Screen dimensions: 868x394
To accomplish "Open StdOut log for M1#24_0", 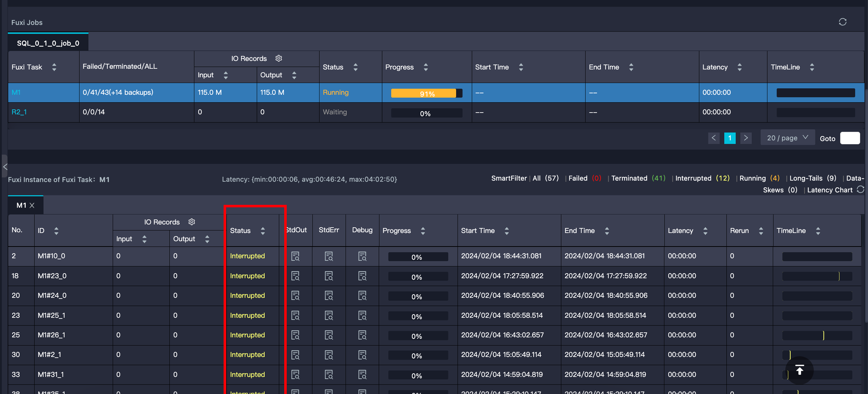I will point(295,295).
